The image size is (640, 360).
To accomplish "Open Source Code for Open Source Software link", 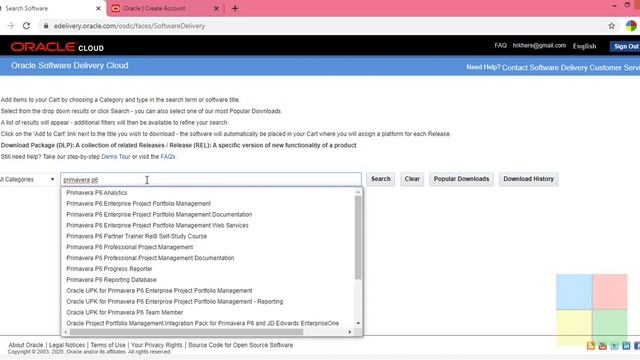I will 240,345.
